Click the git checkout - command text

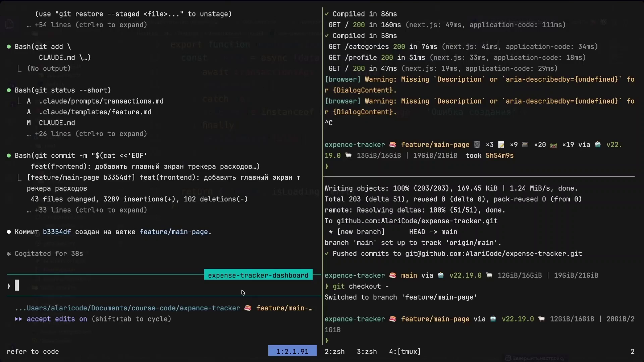361,286
